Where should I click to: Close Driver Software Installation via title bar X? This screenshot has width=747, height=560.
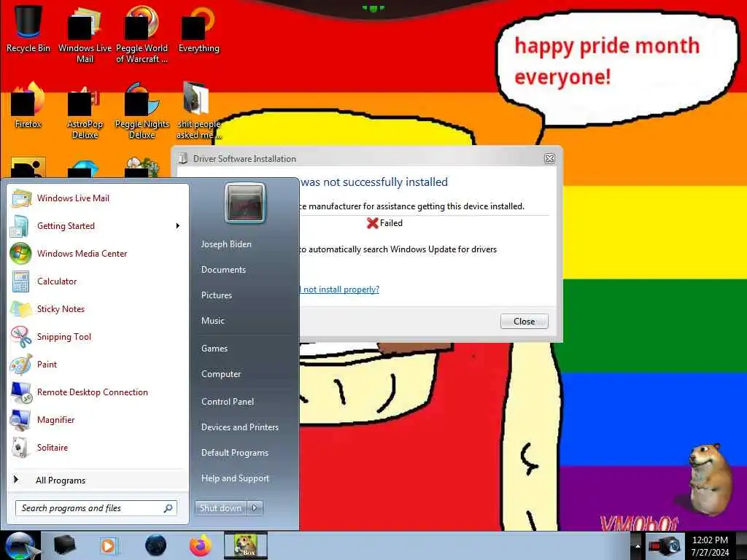[x=549, y=158]
